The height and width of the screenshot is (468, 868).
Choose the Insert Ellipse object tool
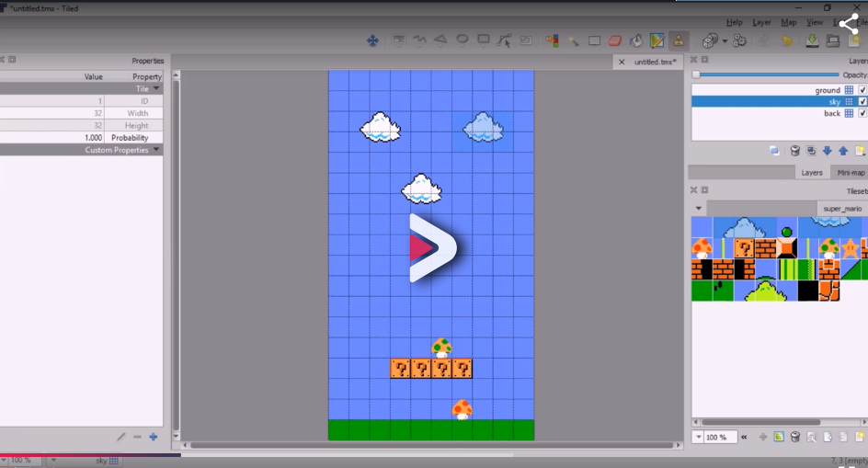pos(463,40)
